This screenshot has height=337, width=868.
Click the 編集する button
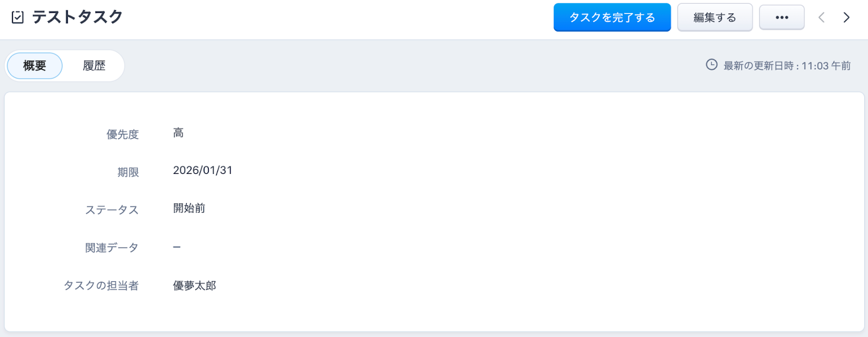coord(714,17)
